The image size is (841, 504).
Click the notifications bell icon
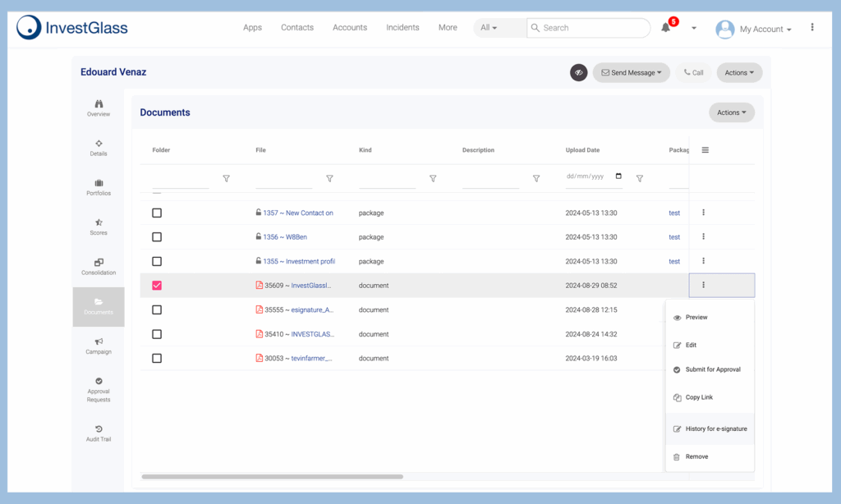(x=665, y=27)
